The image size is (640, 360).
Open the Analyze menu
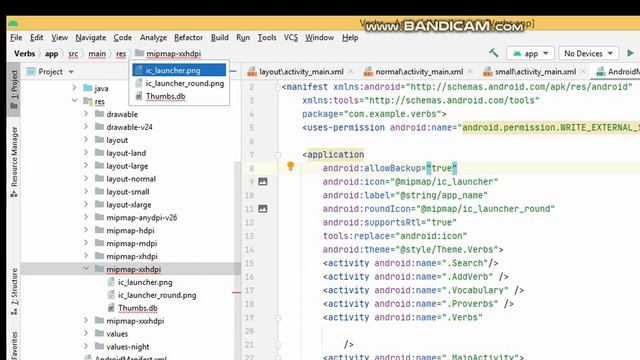coord(153,38)
